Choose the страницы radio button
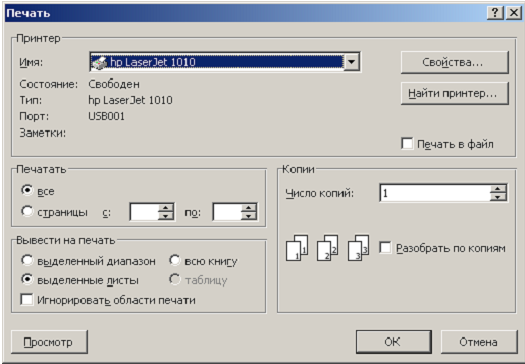The image size is (525, 364). point(27,211)
